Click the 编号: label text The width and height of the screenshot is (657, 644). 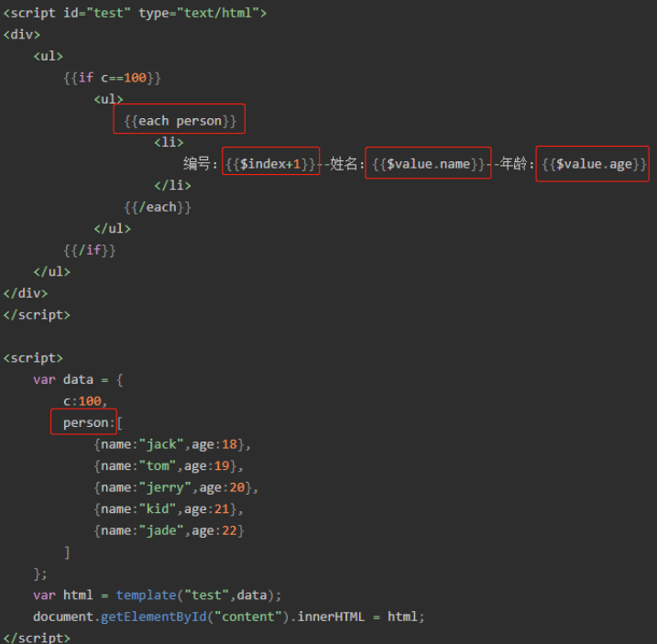(201, 164)
